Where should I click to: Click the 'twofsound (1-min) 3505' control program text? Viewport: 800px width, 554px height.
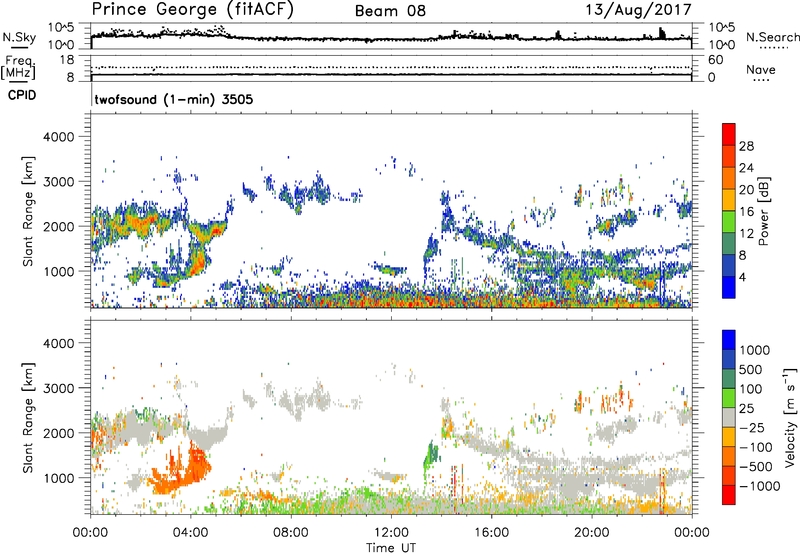[x=173, y=99]
